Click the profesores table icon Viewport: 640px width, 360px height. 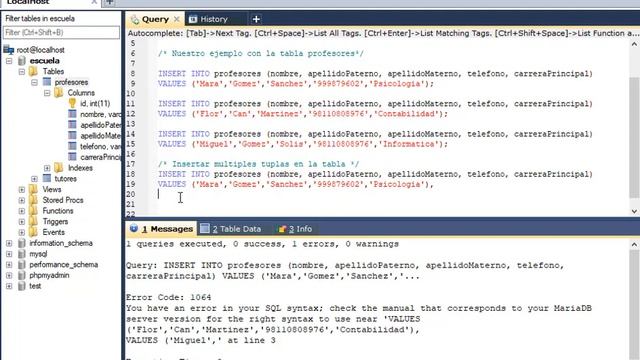point(47,82)
